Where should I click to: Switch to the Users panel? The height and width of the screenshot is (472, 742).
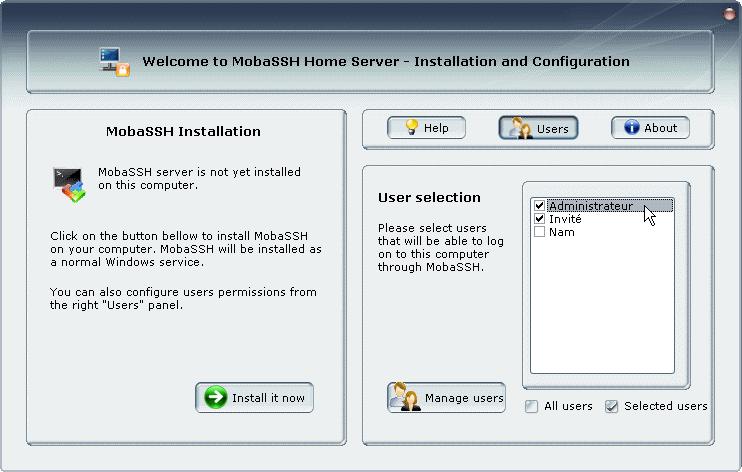(538, 128)
